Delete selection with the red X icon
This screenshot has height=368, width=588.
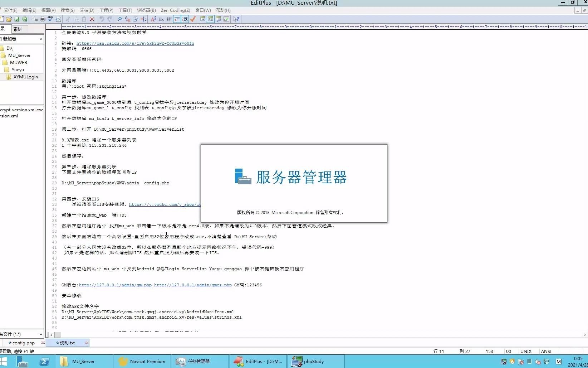tap(92, 19)
